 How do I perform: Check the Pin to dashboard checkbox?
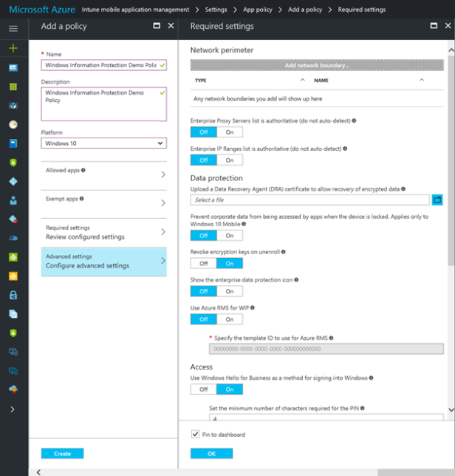(x=195, y=435)
